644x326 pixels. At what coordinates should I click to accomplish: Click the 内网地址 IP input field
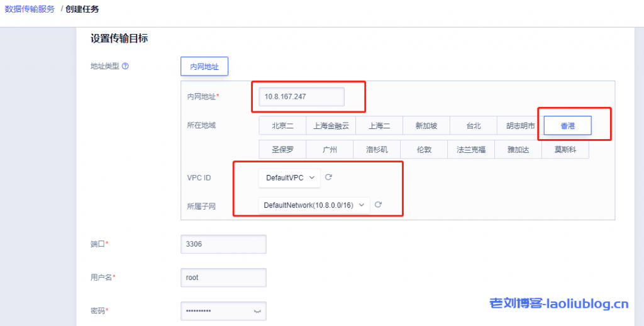tap(301, 97)
